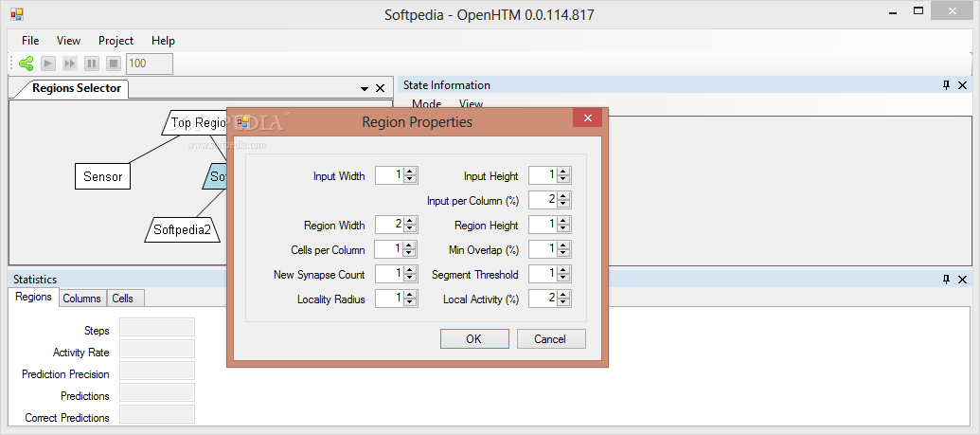Increase Local Activity (%) value
This screenshot has height=435, width=980.
tap(563, 295)
